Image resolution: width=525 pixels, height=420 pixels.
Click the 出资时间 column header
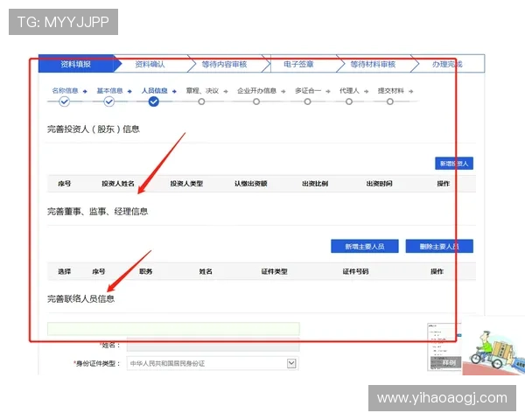380,184
